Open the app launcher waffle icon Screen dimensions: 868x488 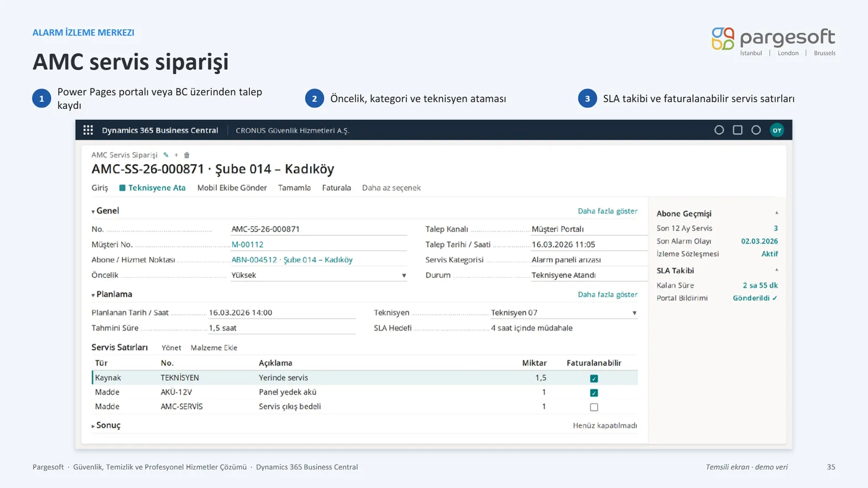coord(88,130)
